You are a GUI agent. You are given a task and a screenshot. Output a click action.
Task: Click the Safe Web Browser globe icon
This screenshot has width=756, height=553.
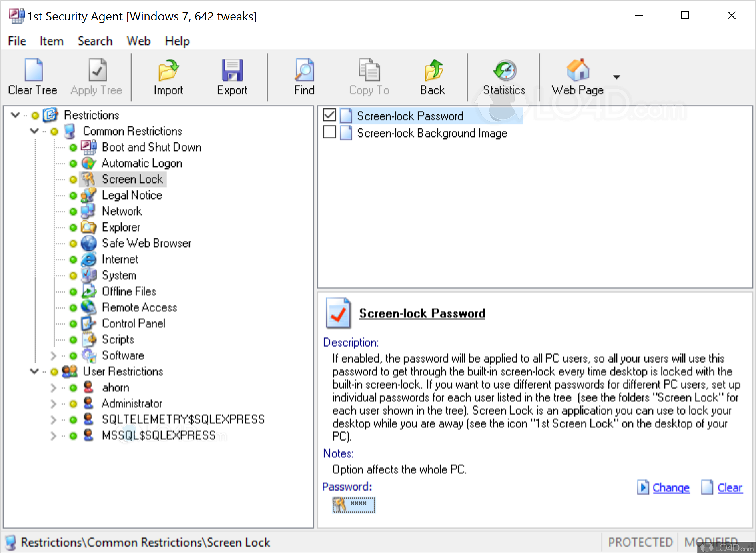(x=88, y=243)
